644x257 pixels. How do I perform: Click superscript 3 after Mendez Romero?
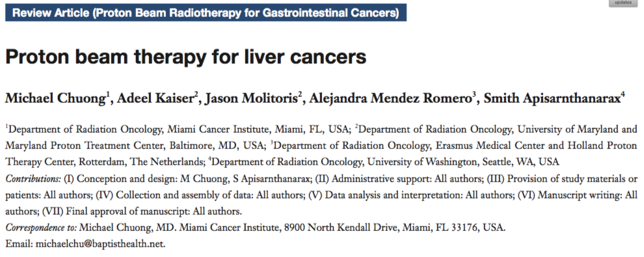(474, 96)
